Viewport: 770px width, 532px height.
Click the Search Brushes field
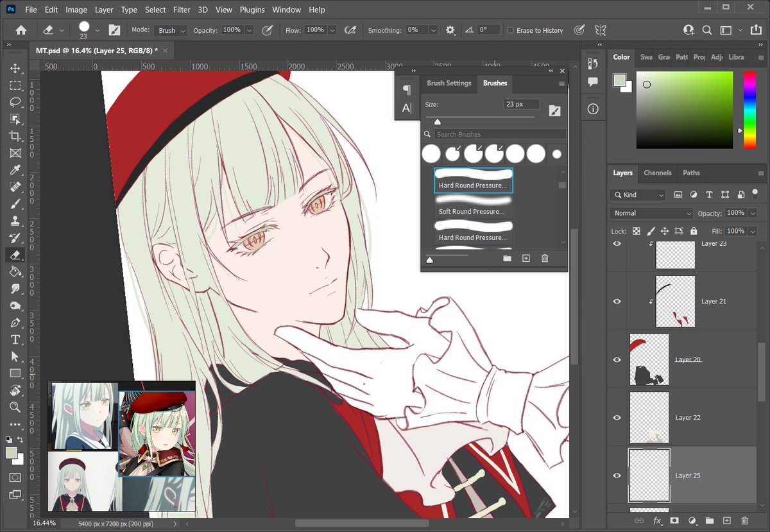point(500,134)
